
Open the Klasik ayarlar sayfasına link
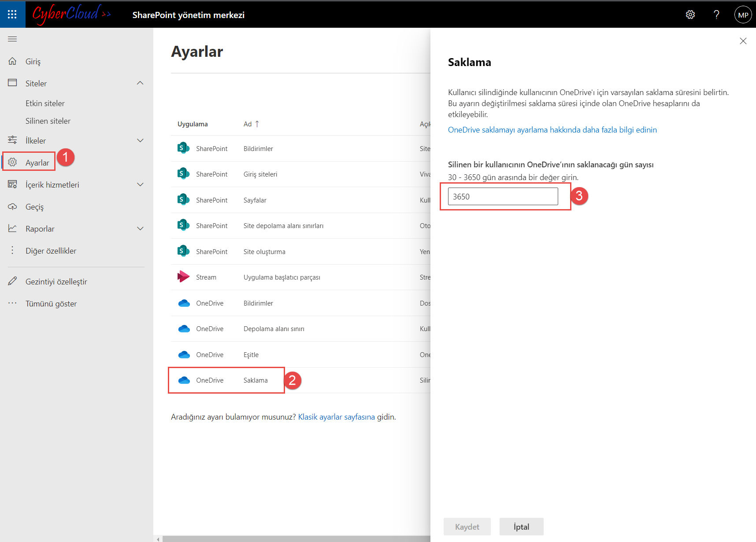[337, 417]
